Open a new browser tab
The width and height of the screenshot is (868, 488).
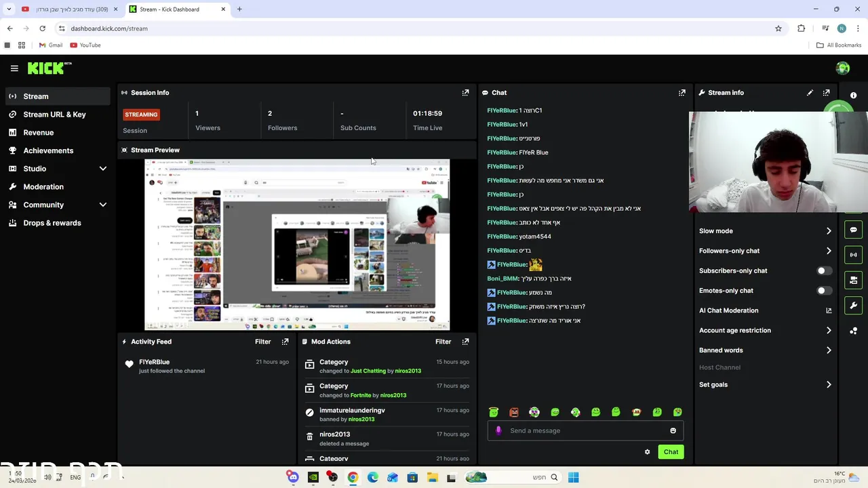(239, 9)
